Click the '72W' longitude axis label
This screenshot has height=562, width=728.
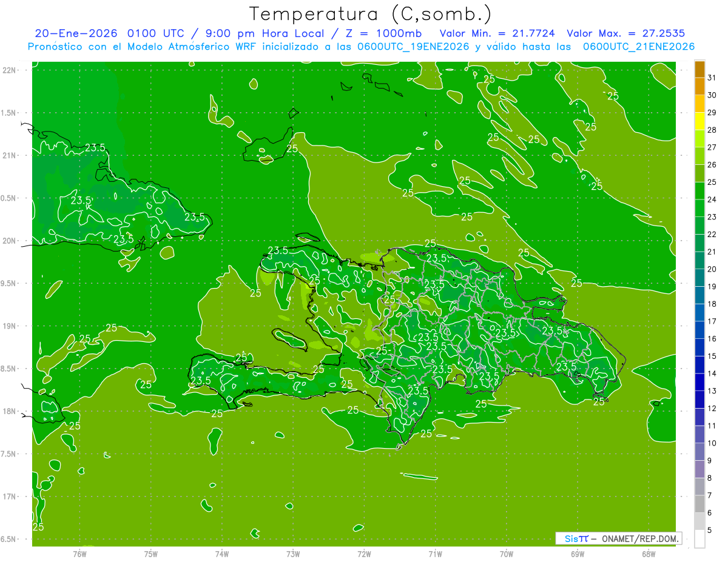[x=364, y=554]
